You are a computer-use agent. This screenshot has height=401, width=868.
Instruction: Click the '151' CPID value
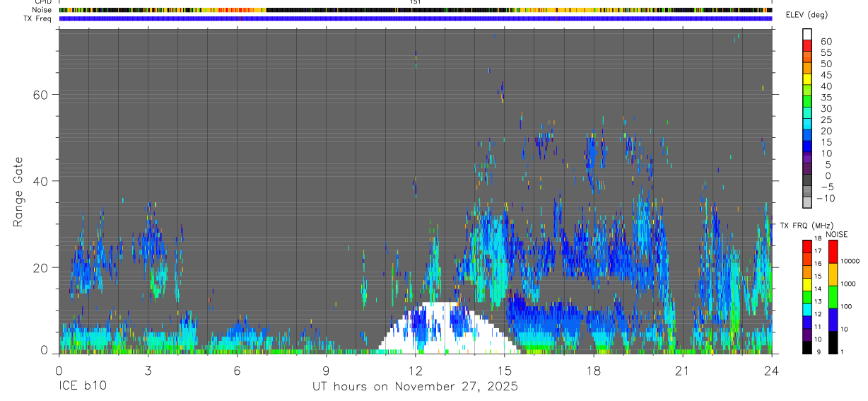pos(416,2)
